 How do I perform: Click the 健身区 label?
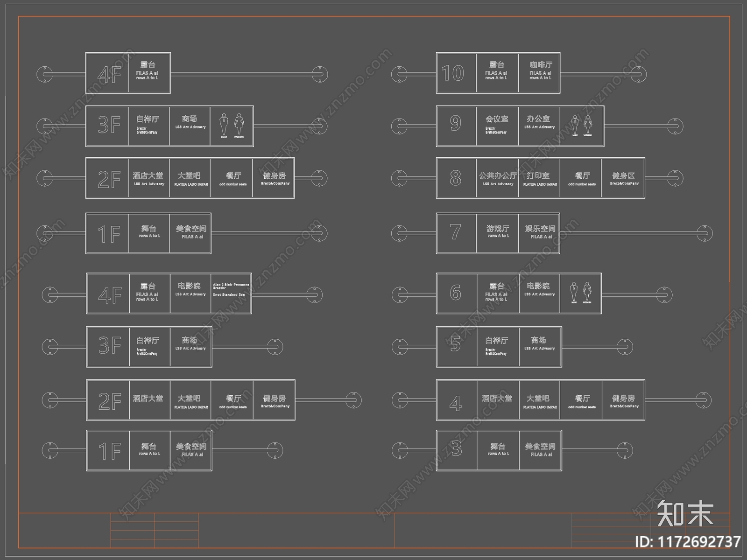click(623, 175)
